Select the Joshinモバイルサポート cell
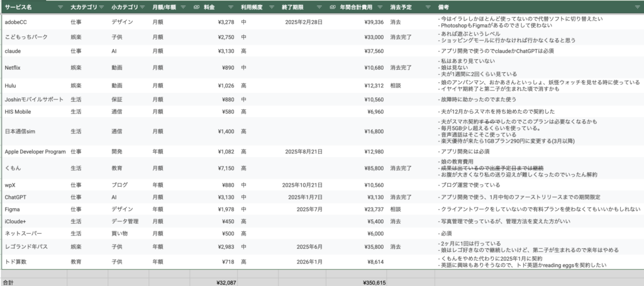This screenshot has height=286, width=644. click(35, 99)
